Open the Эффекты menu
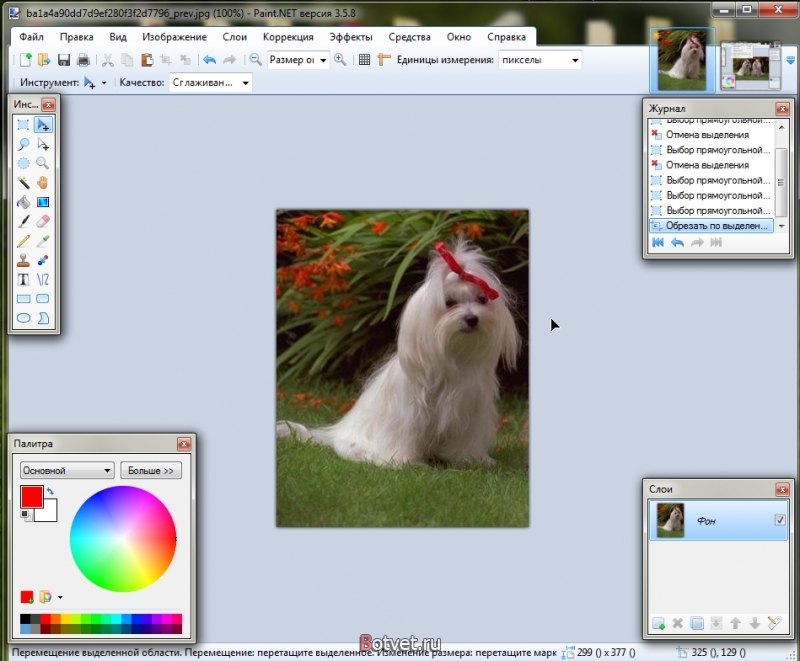 351,37
